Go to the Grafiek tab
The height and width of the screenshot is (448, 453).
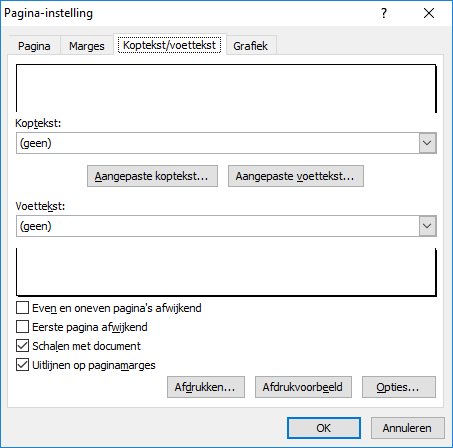tap(250, 46)
